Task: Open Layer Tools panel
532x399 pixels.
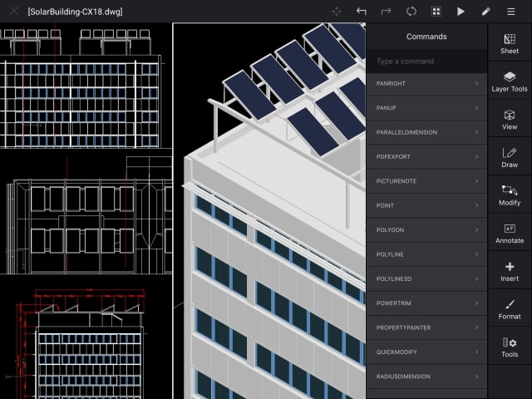Action: click(x=510, y=81)
